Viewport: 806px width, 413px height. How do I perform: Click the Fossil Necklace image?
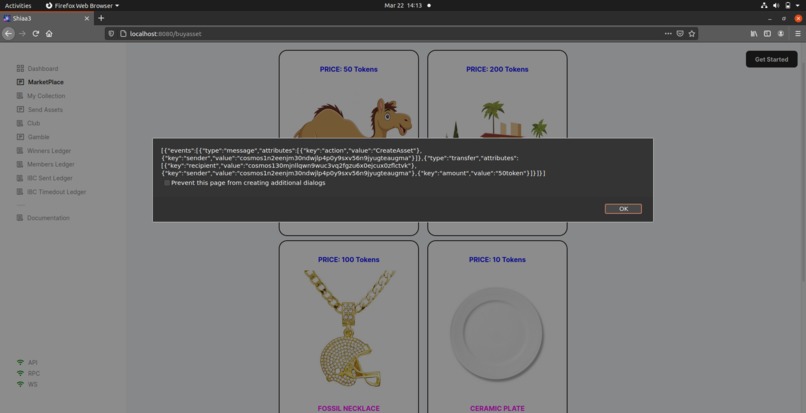click(x=349, y=328)
